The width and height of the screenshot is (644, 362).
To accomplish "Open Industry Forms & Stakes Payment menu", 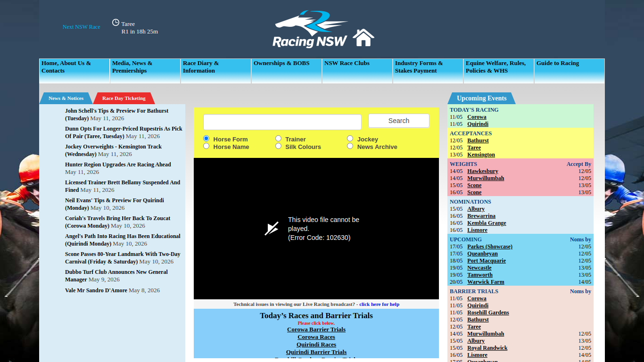I will [428, 71].
